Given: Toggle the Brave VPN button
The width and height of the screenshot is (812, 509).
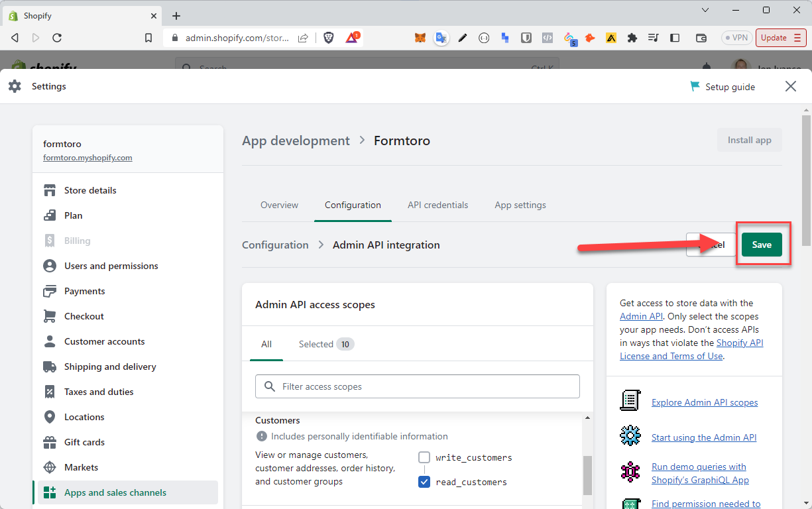Looking at the screenshot, I should (x=737, y=38).
